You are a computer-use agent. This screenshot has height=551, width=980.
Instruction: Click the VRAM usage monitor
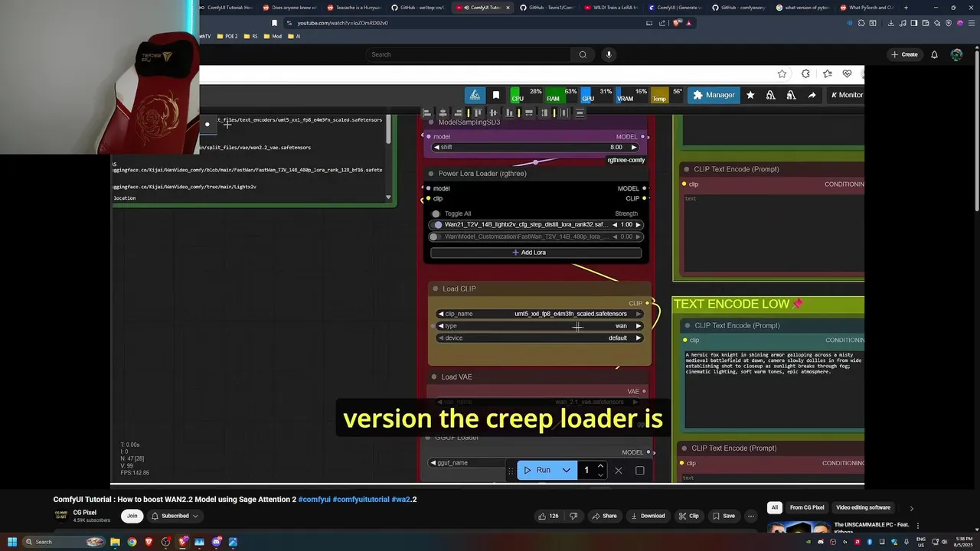click(632, 95)
